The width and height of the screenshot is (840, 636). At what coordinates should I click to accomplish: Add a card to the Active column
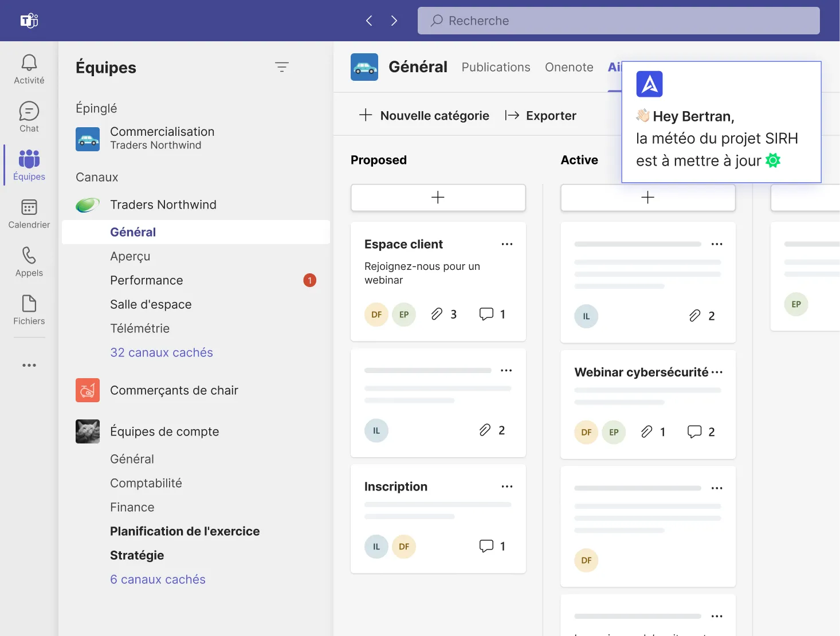[648, 198]
